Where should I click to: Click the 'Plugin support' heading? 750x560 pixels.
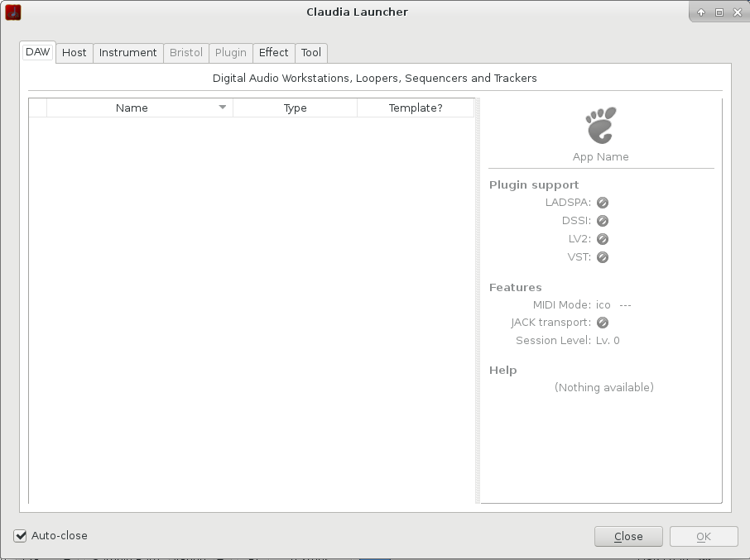click(x=534, y=185)
